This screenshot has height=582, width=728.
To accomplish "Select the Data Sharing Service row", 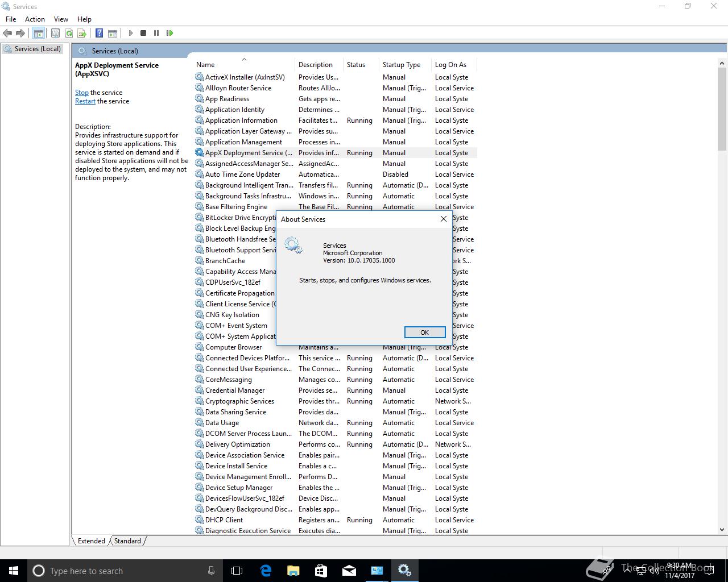I will click(336, 411).
